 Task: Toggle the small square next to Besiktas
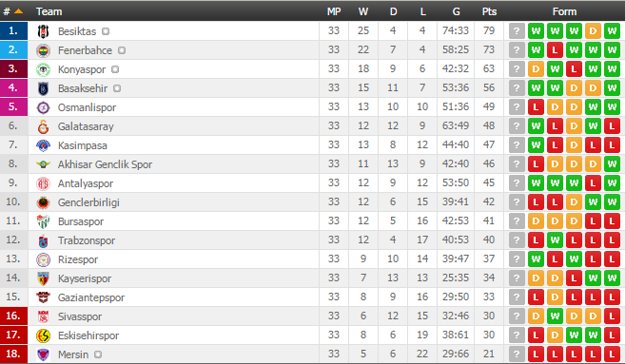tap(106, 31)
